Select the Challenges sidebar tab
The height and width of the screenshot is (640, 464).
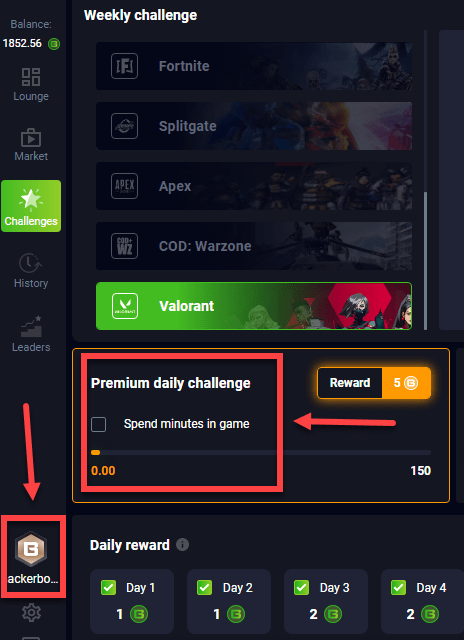tap(31, 206)
